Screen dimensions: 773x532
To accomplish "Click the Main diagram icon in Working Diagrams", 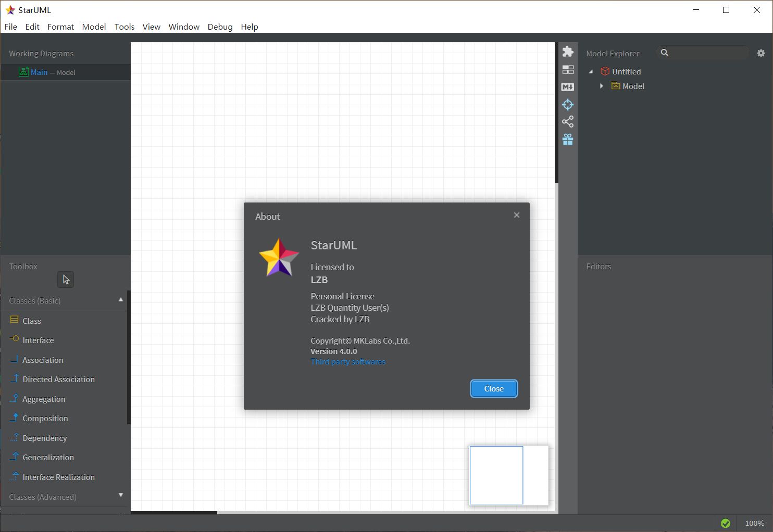I will click(23, 72).
